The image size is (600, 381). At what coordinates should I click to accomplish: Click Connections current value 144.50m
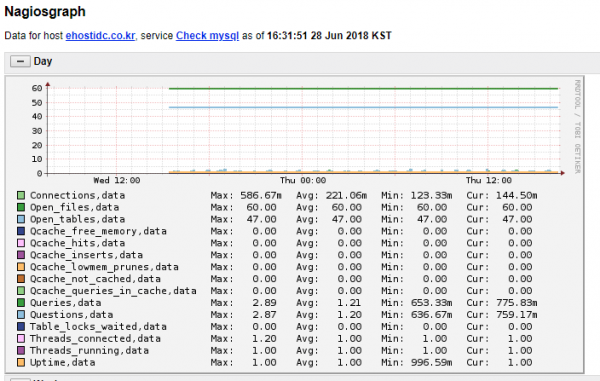click(x=517, y=195)
